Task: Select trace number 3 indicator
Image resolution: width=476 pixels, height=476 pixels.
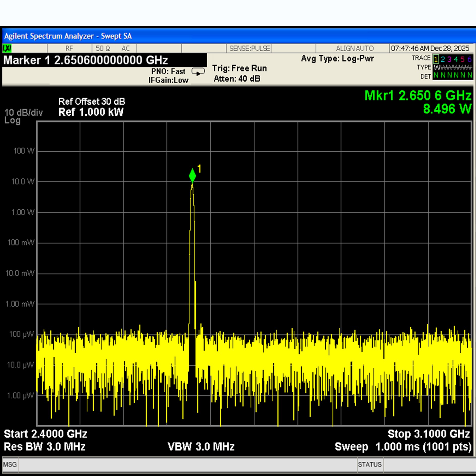Action: [x=449, y=59]
